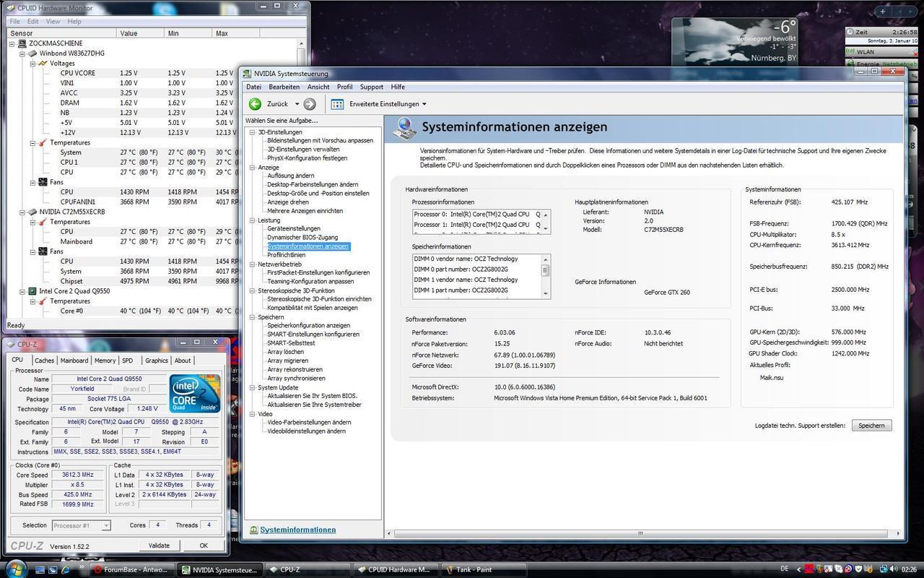Open the Hilfe menu
The width and height of the screenshot is (924, 578).
click(x=398, y=87)
